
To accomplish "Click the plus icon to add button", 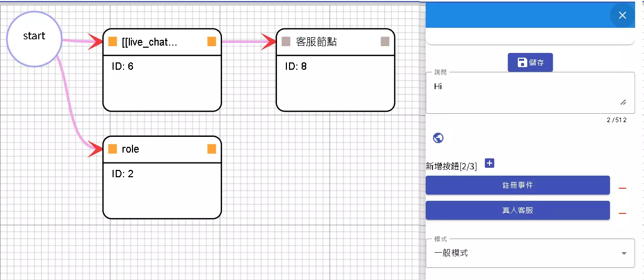I will pyautogui.click(x=490, y=164).
